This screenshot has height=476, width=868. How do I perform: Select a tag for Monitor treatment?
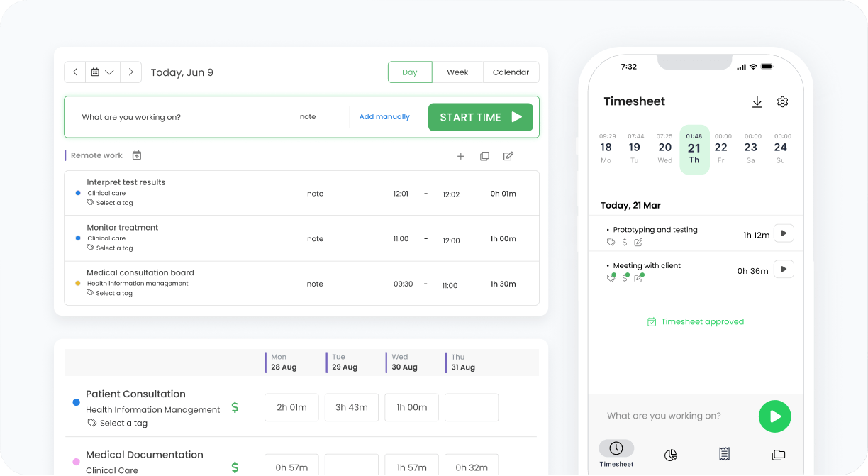[x=110, y=248]
